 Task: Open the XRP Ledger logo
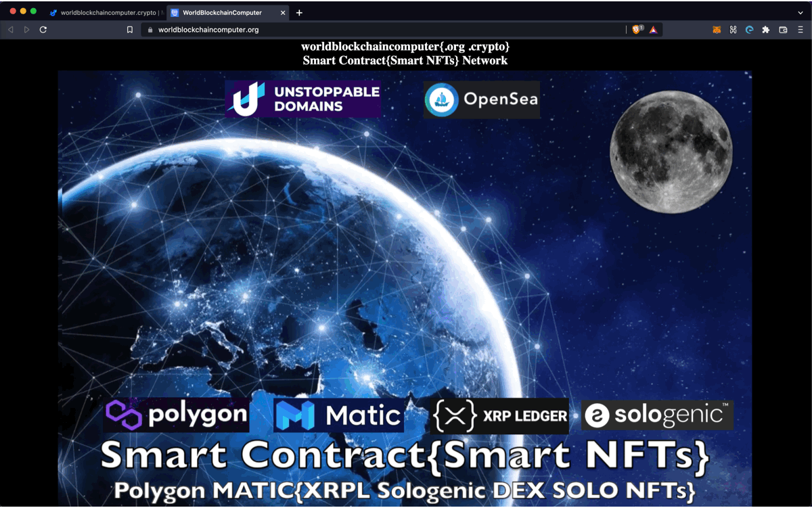pyautogui.click(x=499, y=416)
